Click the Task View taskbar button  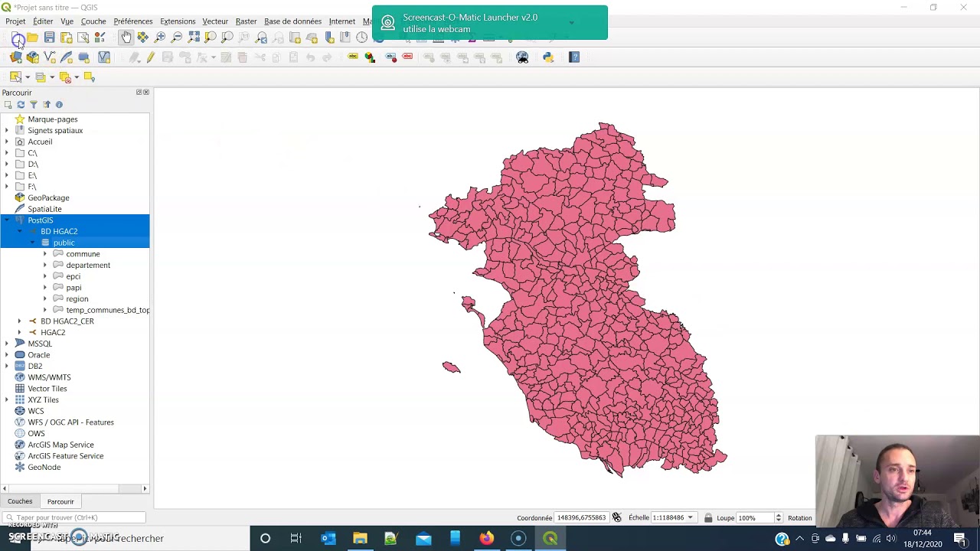pos(296,538)
